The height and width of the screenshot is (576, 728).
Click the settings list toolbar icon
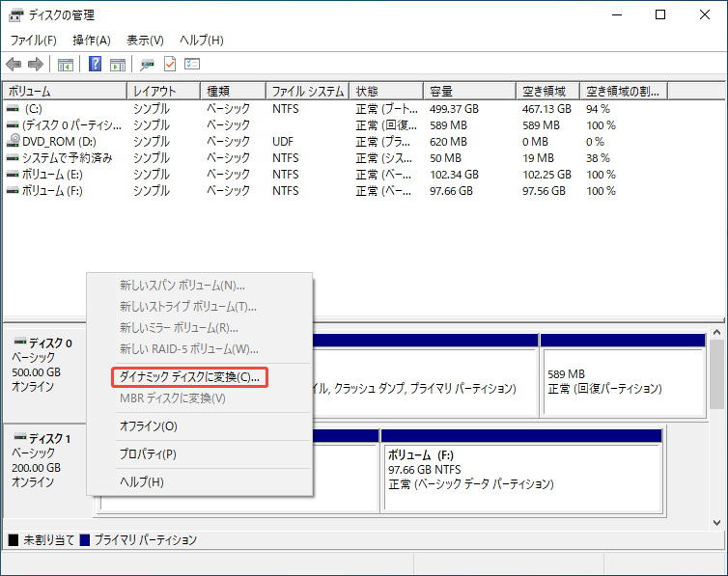(x=192, y=64)
